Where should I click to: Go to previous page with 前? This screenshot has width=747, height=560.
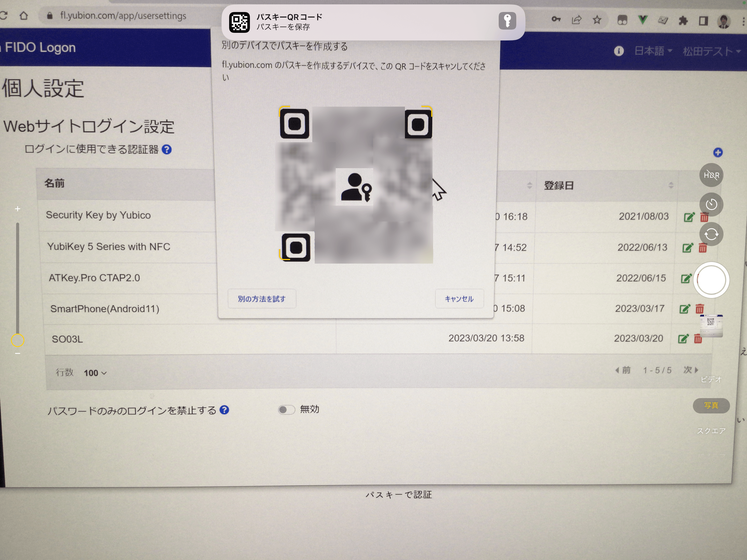623,370
